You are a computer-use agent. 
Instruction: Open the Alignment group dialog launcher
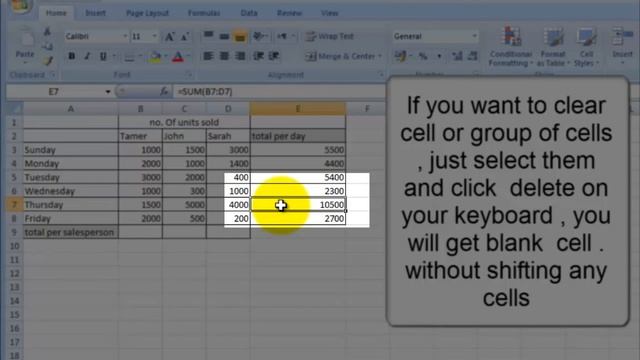click(x=380, y=75)
